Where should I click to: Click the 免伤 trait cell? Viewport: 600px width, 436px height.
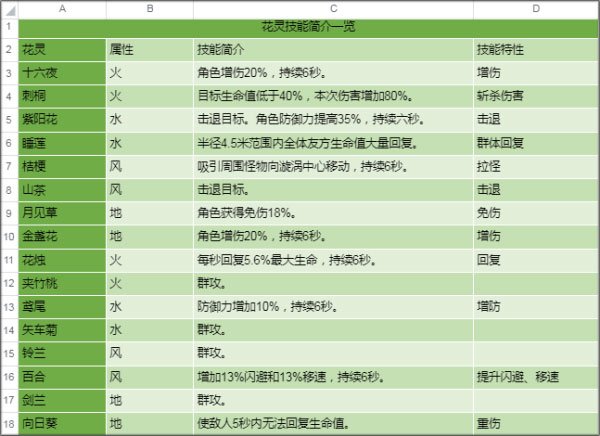[535, 213]
